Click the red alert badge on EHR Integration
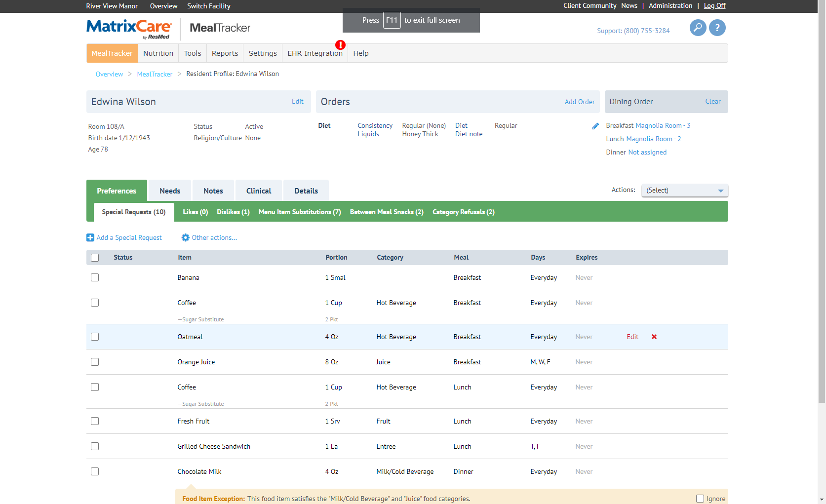Image resolution: width=826 pixels, height=504 pixels. (x=340, y=44)
